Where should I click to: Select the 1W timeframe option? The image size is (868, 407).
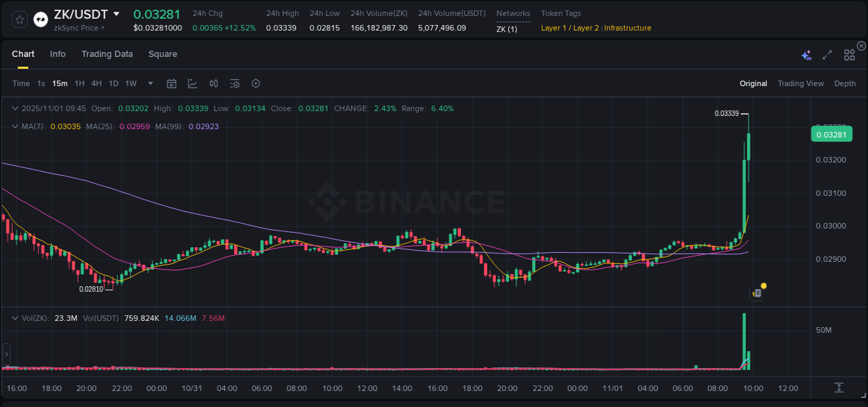pos(131,83)
